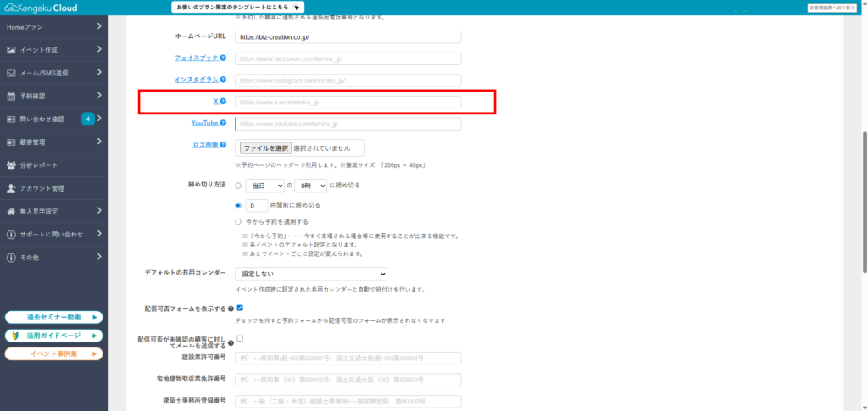Click the 宅地建物取引業免許番号 input field

[348, 380]
